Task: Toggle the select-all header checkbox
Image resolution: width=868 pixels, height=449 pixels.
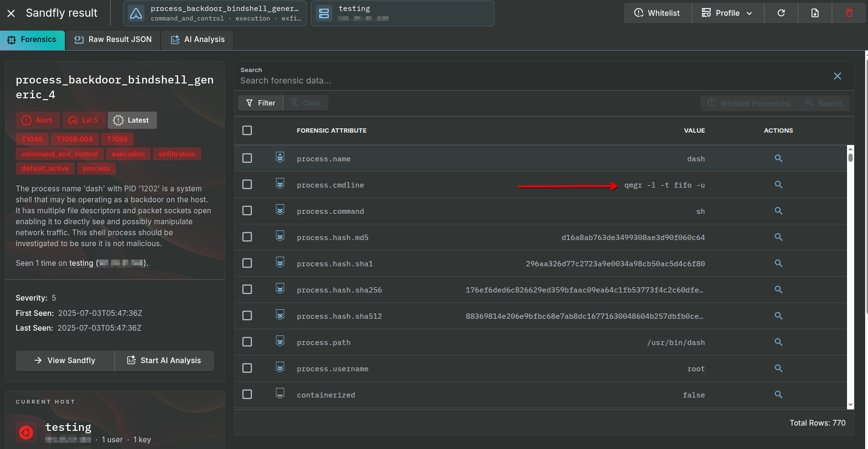Action: click(247, 130)
